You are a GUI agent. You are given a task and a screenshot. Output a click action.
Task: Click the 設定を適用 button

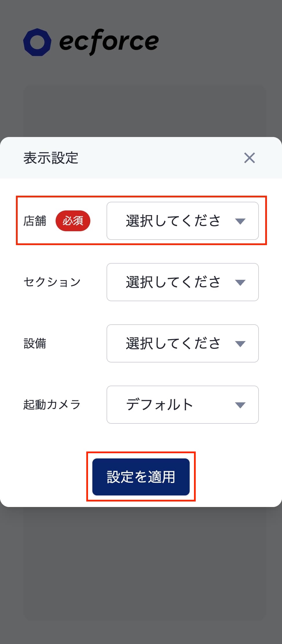[141, 477]
